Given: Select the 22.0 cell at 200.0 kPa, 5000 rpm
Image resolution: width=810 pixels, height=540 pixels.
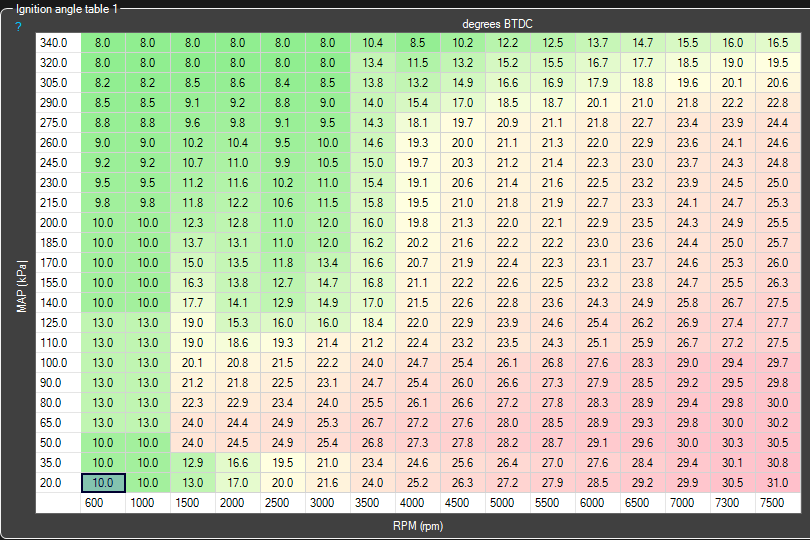Looking at the screenshot, I should 507,222.
